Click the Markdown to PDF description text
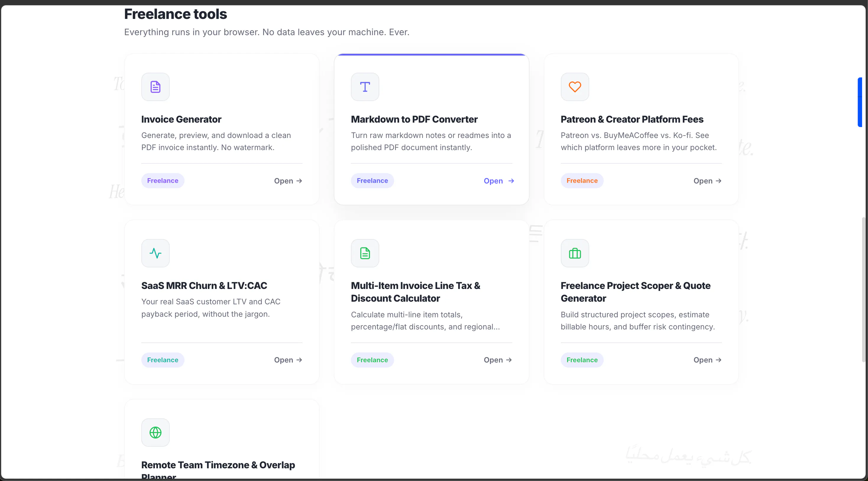868x481 pixels. pos(431,142)
